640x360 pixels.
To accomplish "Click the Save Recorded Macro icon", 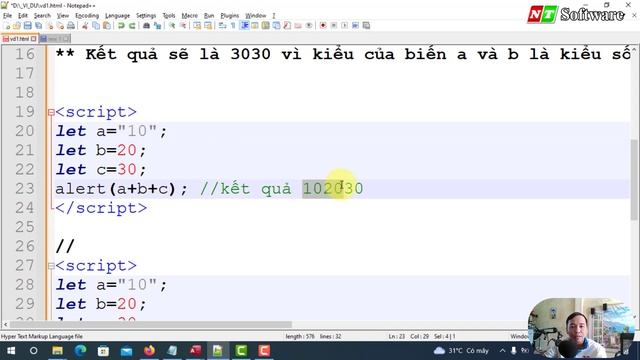I will coord(367,26).
